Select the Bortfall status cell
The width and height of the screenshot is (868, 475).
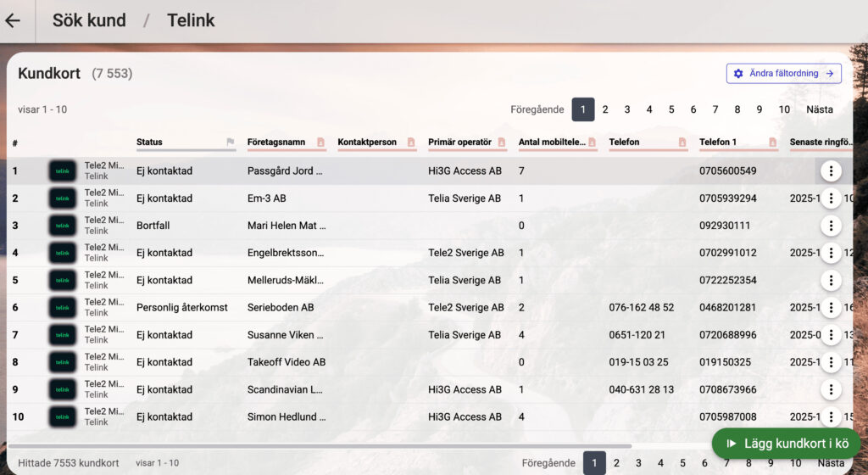[153, 226]
